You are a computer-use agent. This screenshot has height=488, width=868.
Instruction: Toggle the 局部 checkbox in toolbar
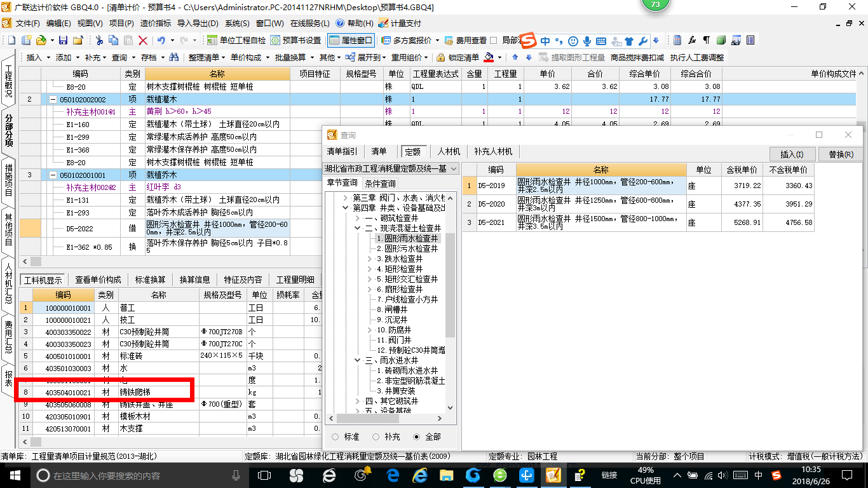pyautogui.click(x=494, y=40)
